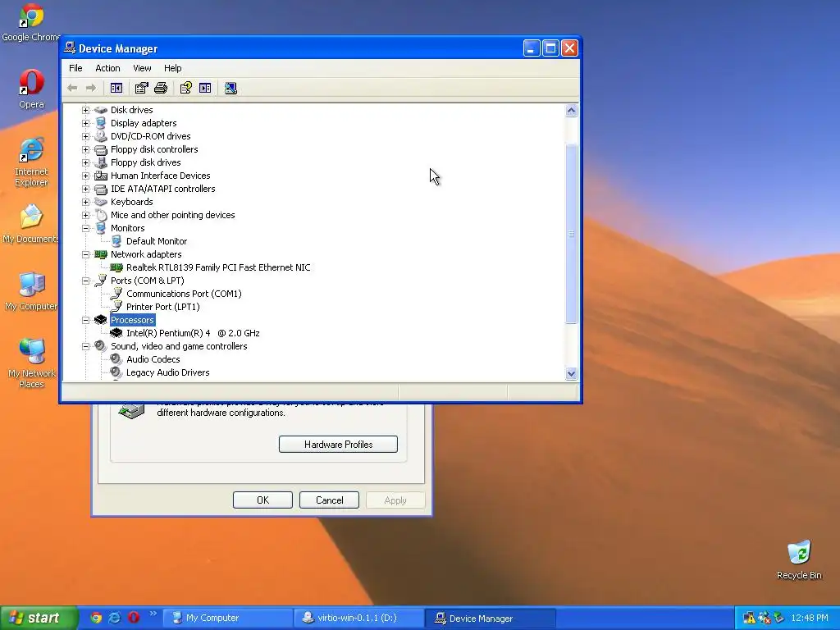
Task: Click the vertical scrollbar thumb
Action: point(571,234)
